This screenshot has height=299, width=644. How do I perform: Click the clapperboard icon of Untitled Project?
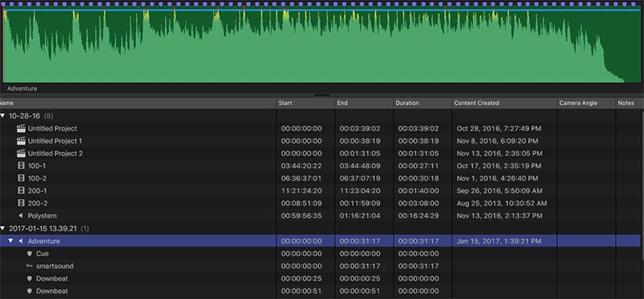[x=21, y=129]
